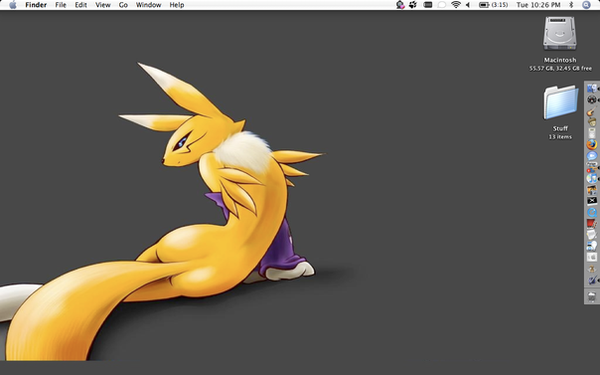The image size is (600, 375).
Task: Open the Window menu
Action: point(148,5)
